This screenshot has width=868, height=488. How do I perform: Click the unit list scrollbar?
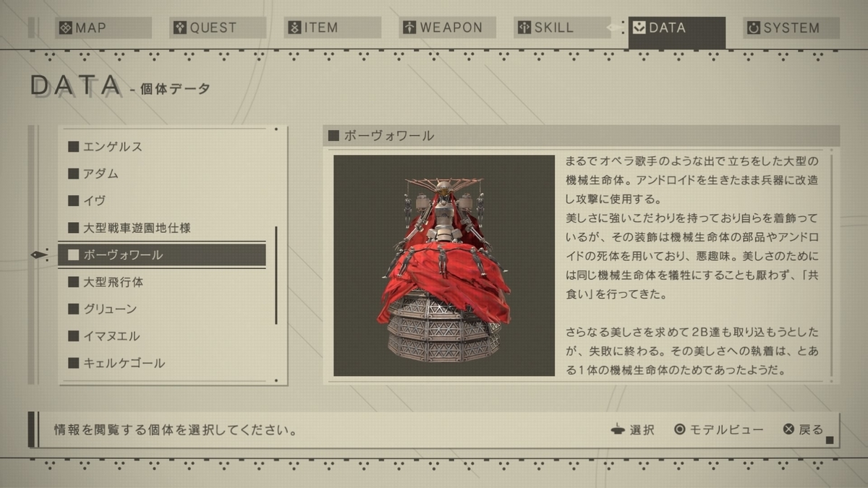pos(276,275)
